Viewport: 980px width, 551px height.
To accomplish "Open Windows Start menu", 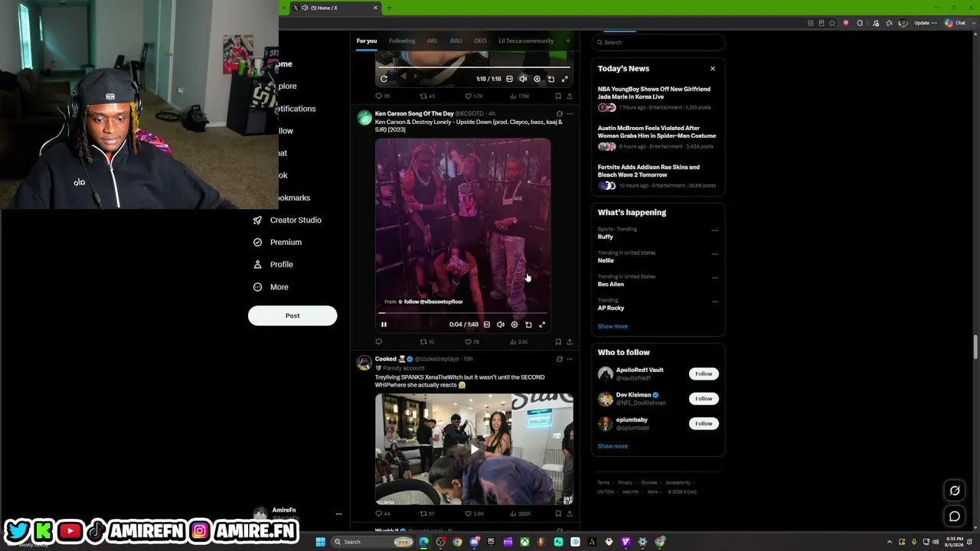I will (321, 542).
